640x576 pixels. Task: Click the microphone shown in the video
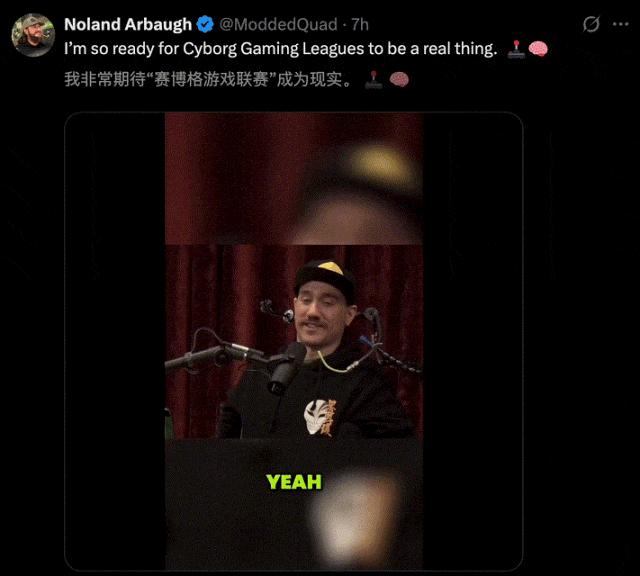tap(285, 367)
